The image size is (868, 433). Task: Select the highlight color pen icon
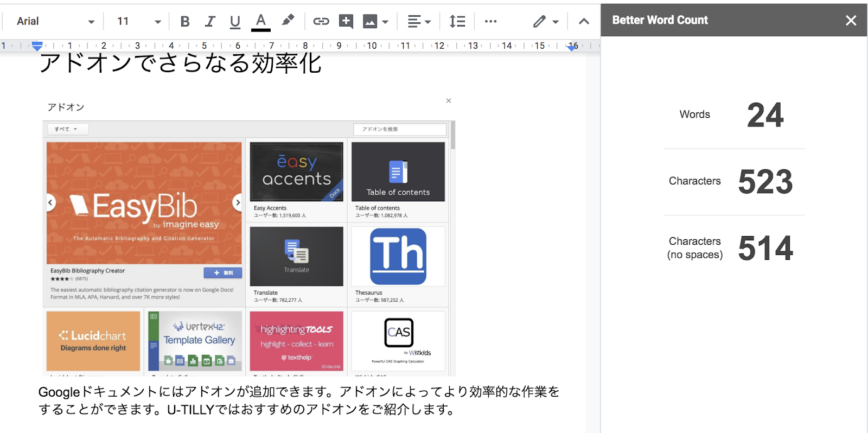coord(288,21)
